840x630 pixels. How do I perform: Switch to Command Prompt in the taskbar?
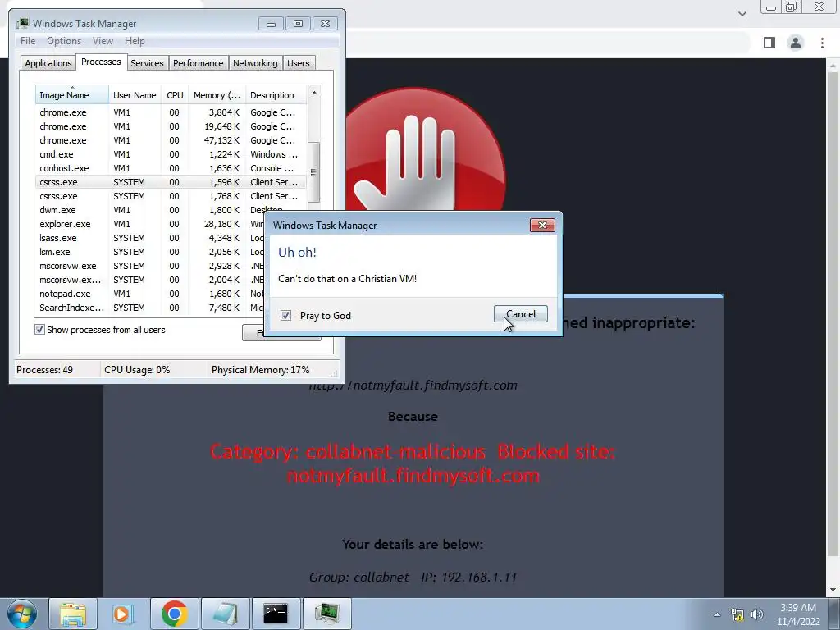coord(276,614)
